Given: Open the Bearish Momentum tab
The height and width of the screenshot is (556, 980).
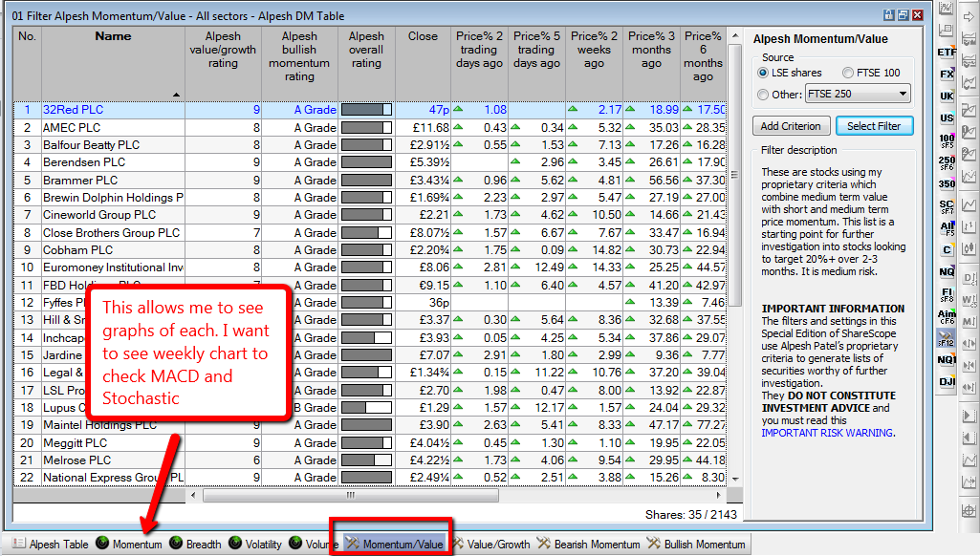Looking at the screenshot, I should click(x=588, y=545).
